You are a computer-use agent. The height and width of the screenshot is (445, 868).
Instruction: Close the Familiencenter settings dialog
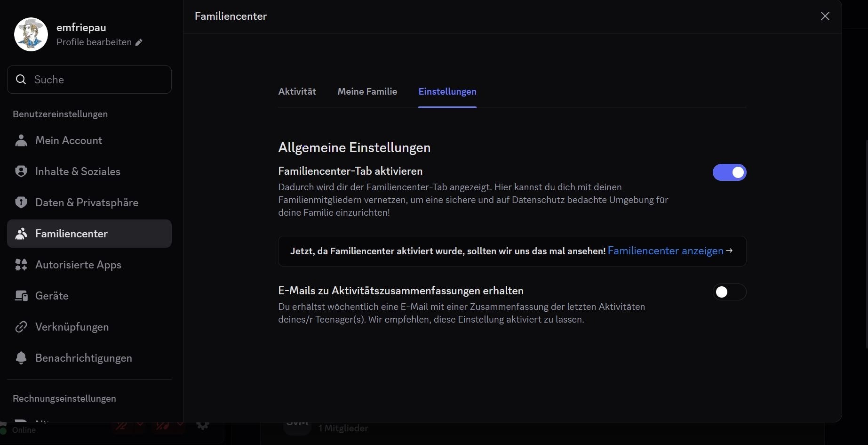(825, 16)
